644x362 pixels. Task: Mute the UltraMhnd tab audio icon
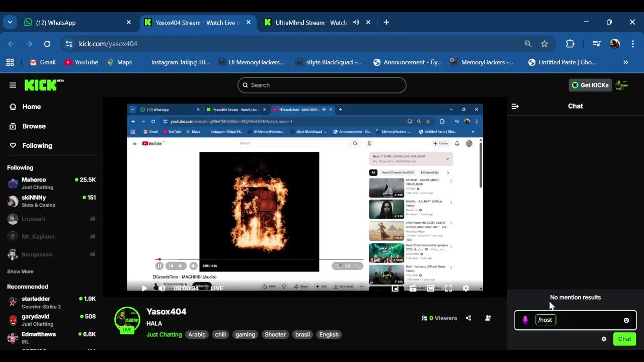356,22
